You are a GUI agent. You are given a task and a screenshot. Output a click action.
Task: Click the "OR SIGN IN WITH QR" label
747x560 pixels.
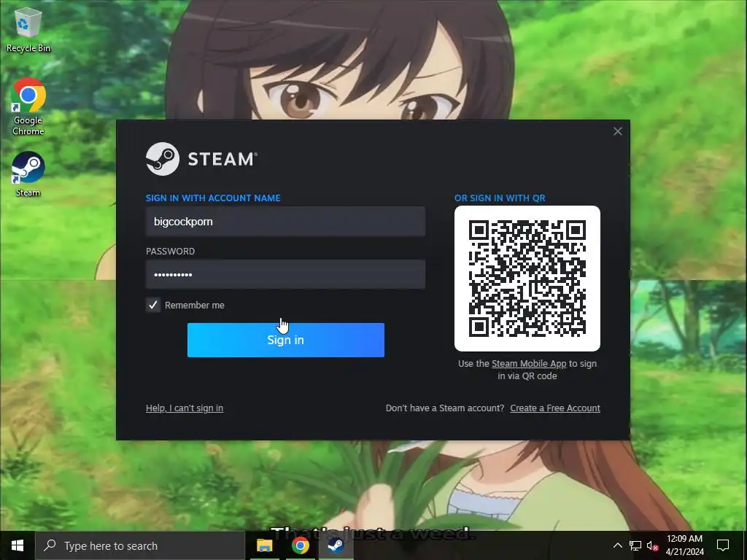click(x=500, y=198)
